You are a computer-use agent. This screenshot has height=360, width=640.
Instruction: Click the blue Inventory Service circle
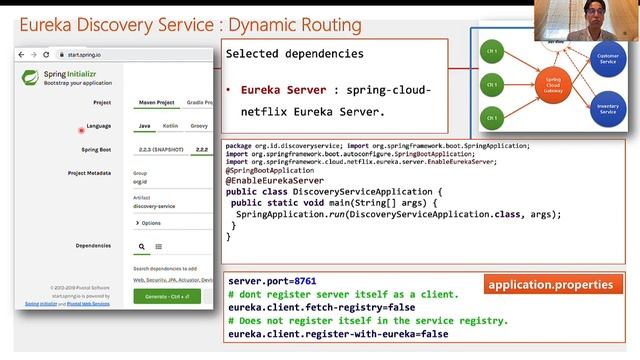point(608,109)
